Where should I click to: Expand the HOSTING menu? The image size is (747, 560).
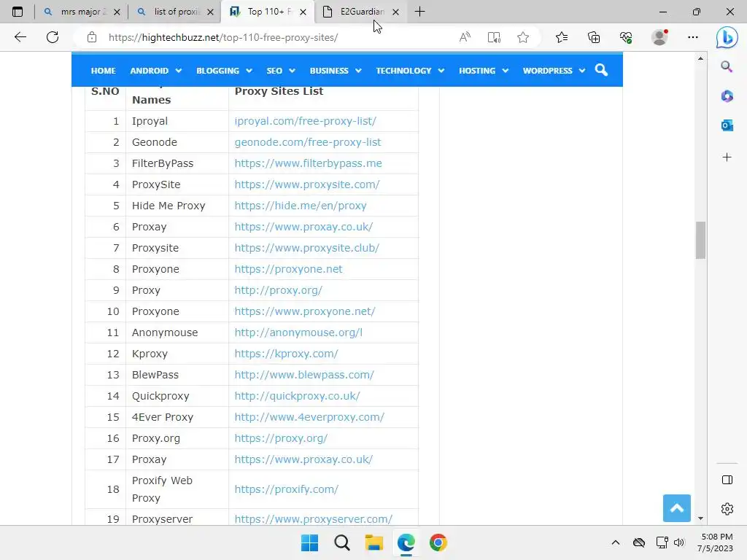click(x=484, y=71)
